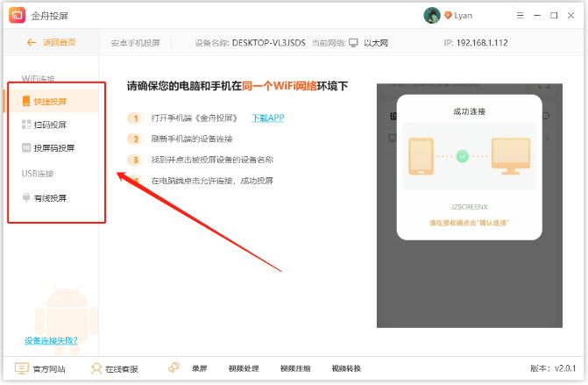Open the 下载APP link

pos(268,118)
